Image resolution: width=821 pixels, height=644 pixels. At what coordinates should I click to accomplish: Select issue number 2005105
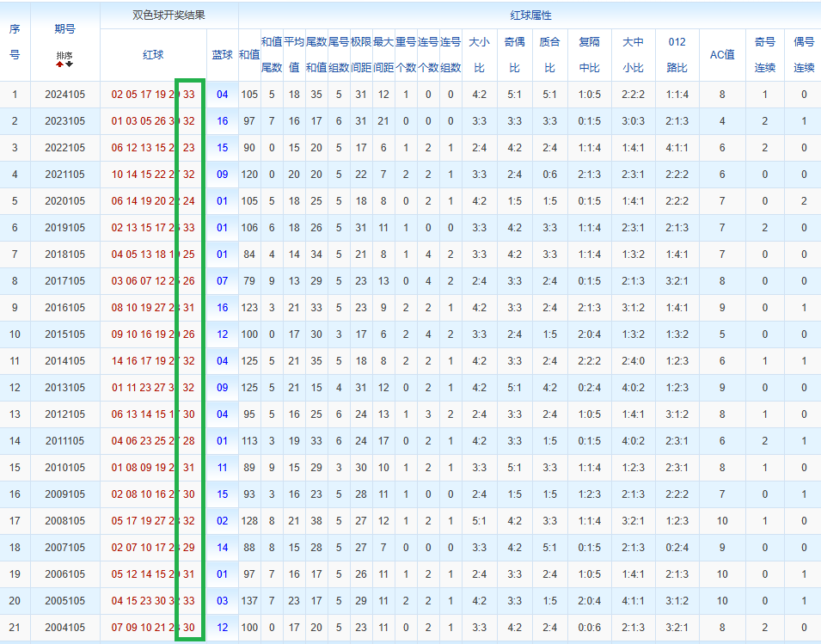65,601
